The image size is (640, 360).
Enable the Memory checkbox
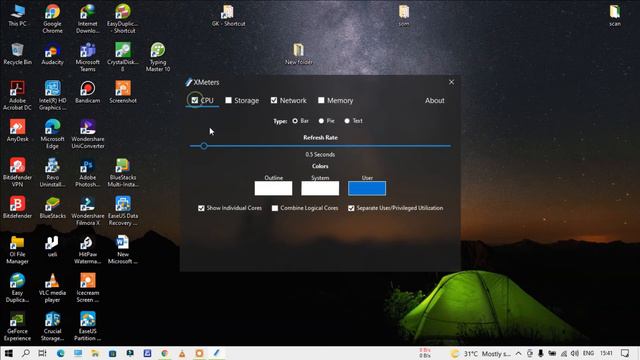tap(321, 100)
